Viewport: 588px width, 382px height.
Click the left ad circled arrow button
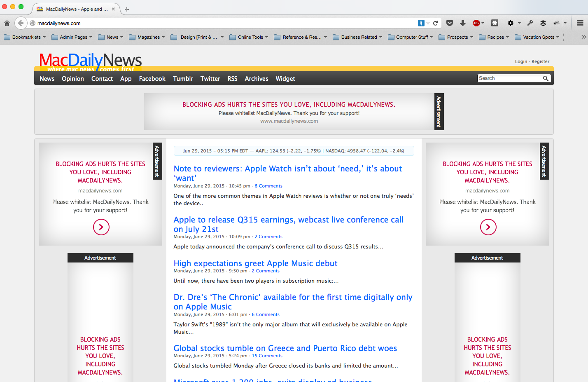(101, 227)
